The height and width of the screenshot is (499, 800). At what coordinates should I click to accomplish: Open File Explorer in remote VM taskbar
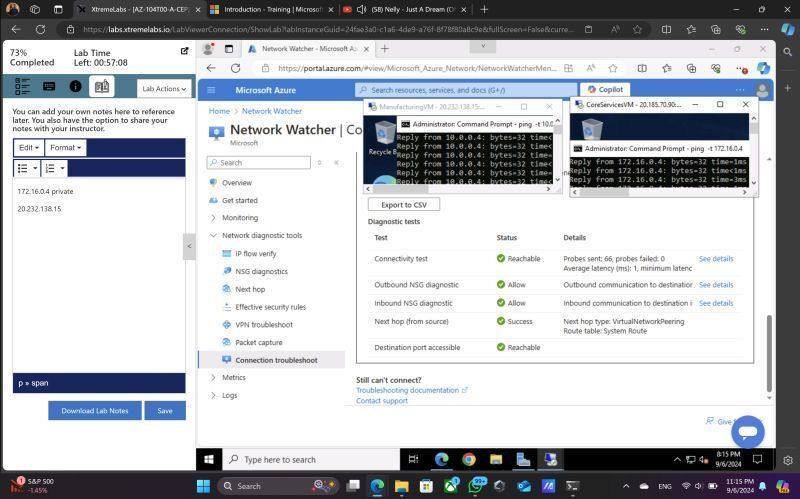[496, 460]
